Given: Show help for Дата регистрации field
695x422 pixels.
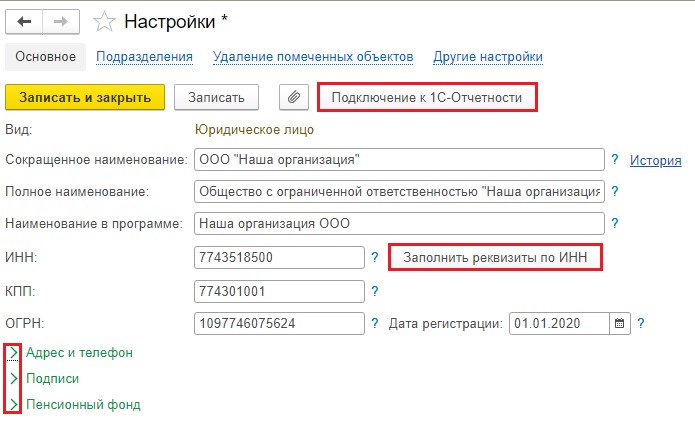Looking at the screenshot, I should click(640, 323).
